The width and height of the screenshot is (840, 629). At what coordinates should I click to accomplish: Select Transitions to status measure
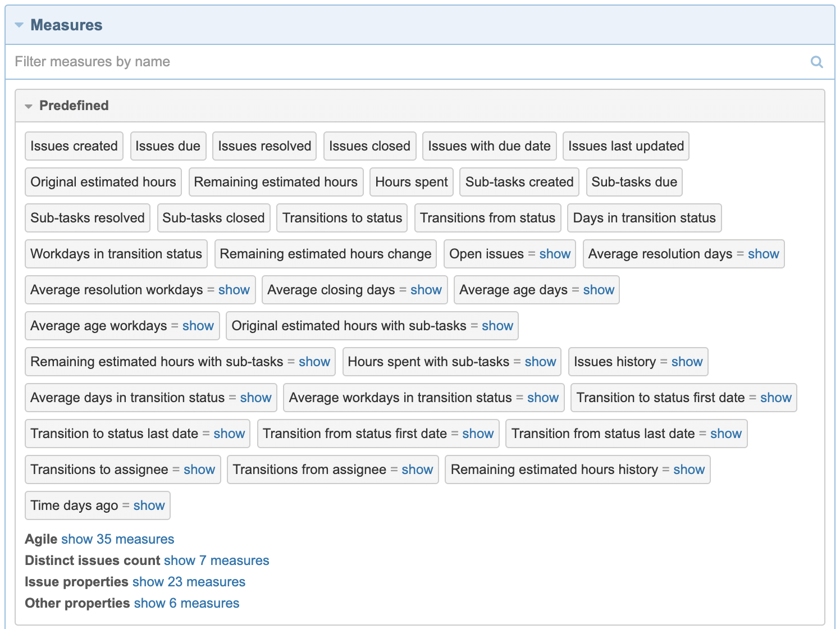tap(343, 218)
